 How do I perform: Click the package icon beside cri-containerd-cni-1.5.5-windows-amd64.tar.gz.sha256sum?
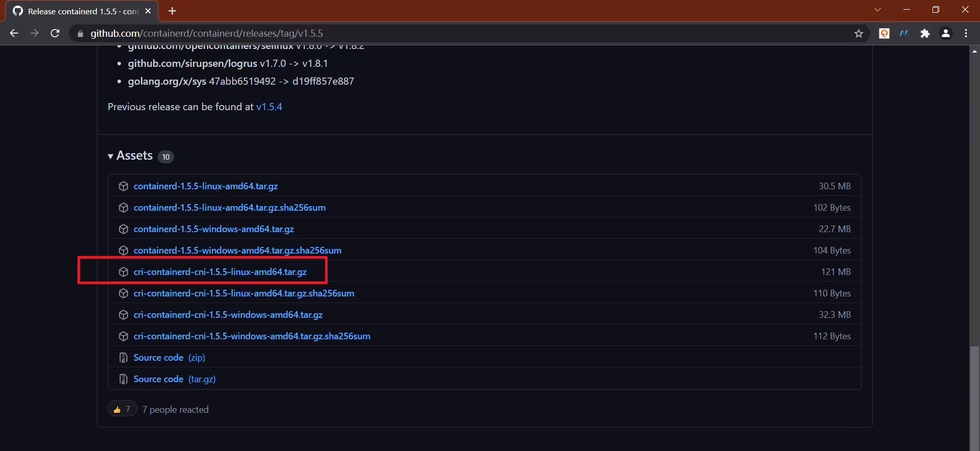(123, 336)
